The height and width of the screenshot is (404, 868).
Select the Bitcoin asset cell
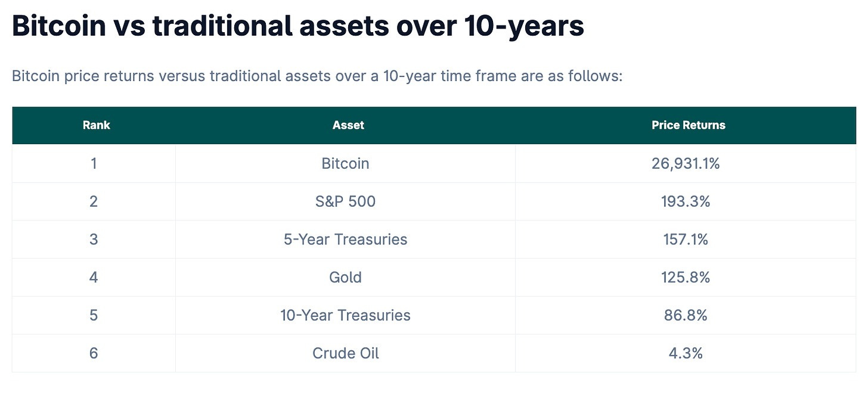click(x=345, y=163)
